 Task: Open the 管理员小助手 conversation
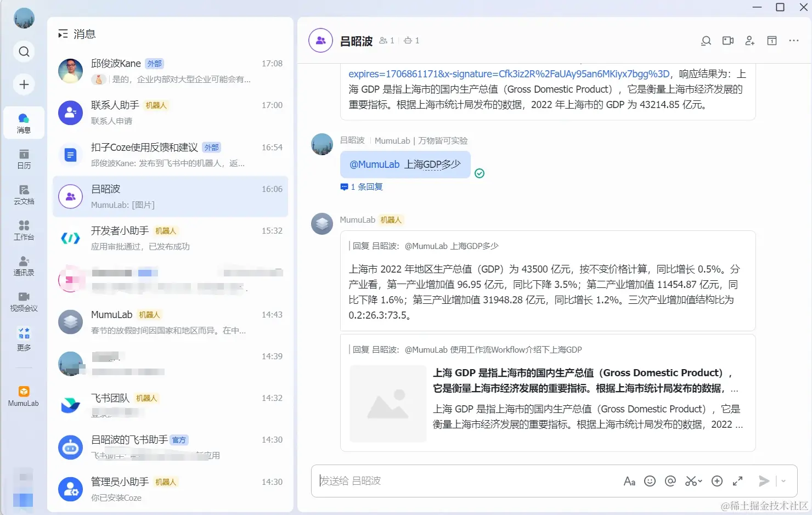tap(170, 489)
